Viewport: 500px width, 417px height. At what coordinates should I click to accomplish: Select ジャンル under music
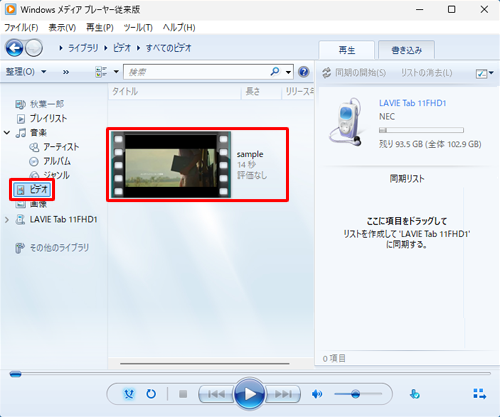49,175
